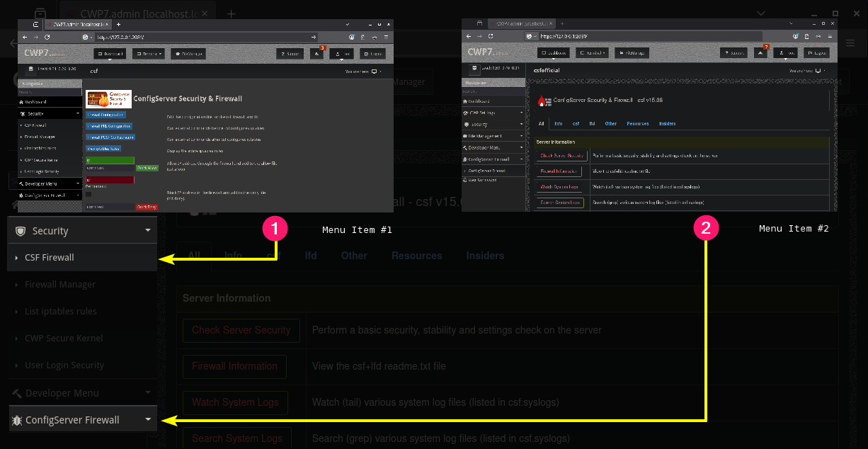Click the wrench icon beside dimmed Developer Menu
Image resolution: width=868 pixels, height=449 pixels.
click(16, 393)
